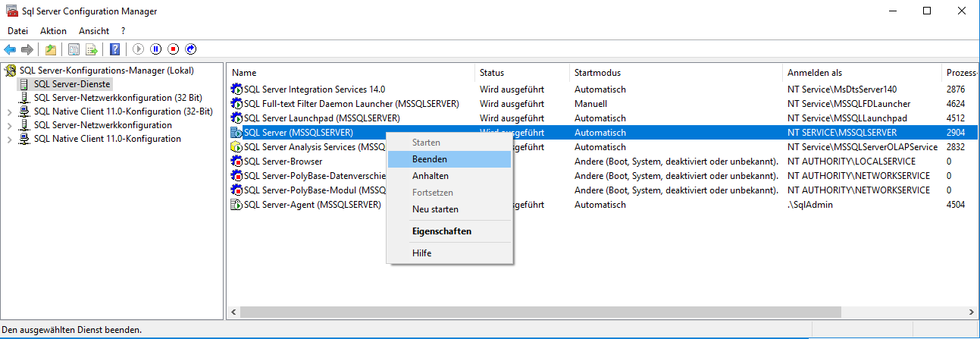
Task: Click process ID 4504
Action: point(956,205)
